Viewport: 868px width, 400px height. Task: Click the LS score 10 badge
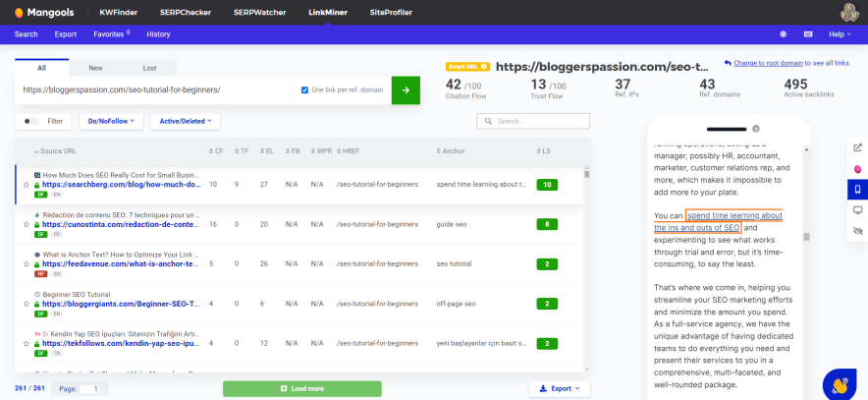click(547, 185)
